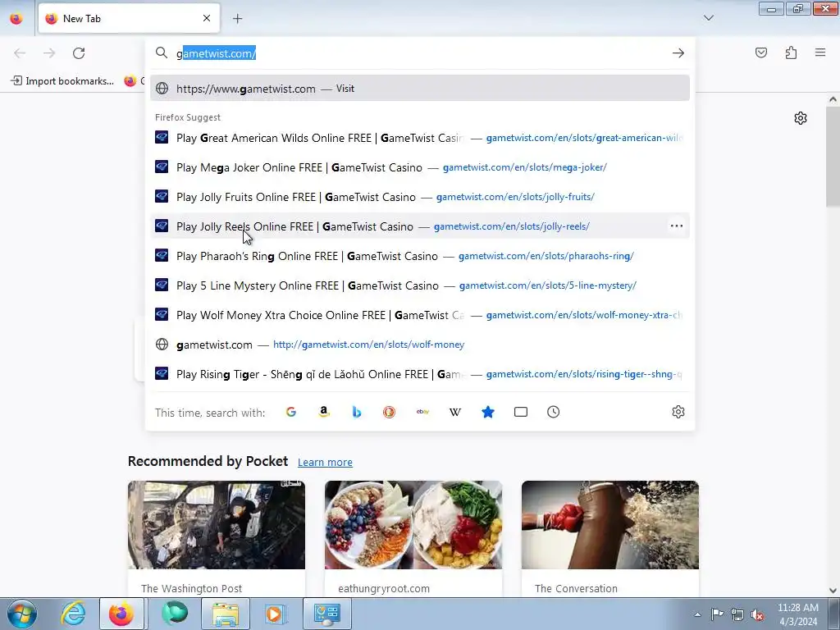
Task: Search with Amazon this time
Action: pyautogui.click(x=323, y=412)
